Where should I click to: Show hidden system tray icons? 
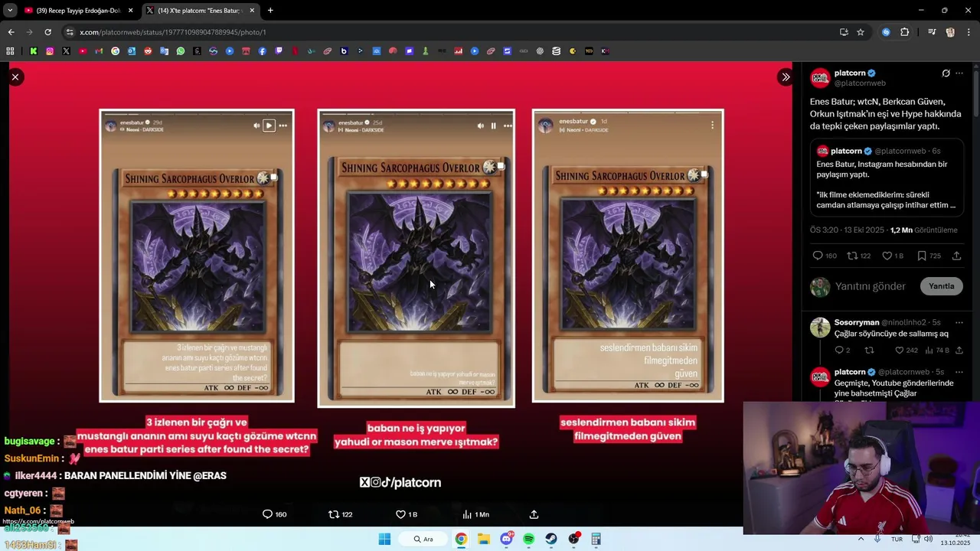pos(861,539)
